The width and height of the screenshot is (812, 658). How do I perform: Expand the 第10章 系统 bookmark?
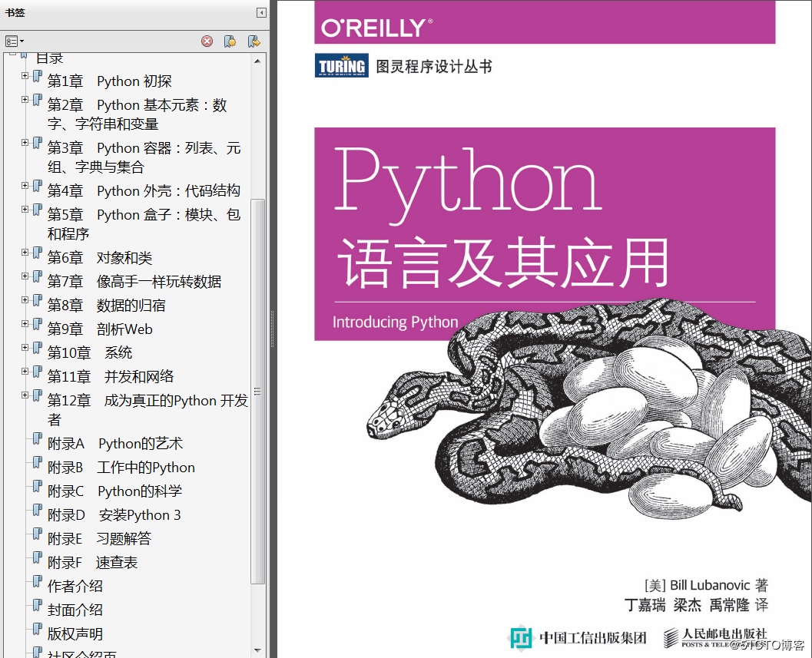tap(25, 347)
